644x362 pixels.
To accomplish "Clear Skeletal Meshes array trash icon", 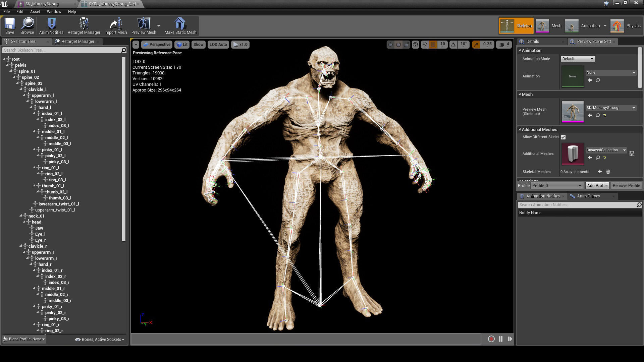I will pyautogui.click(x=608, y=172).
